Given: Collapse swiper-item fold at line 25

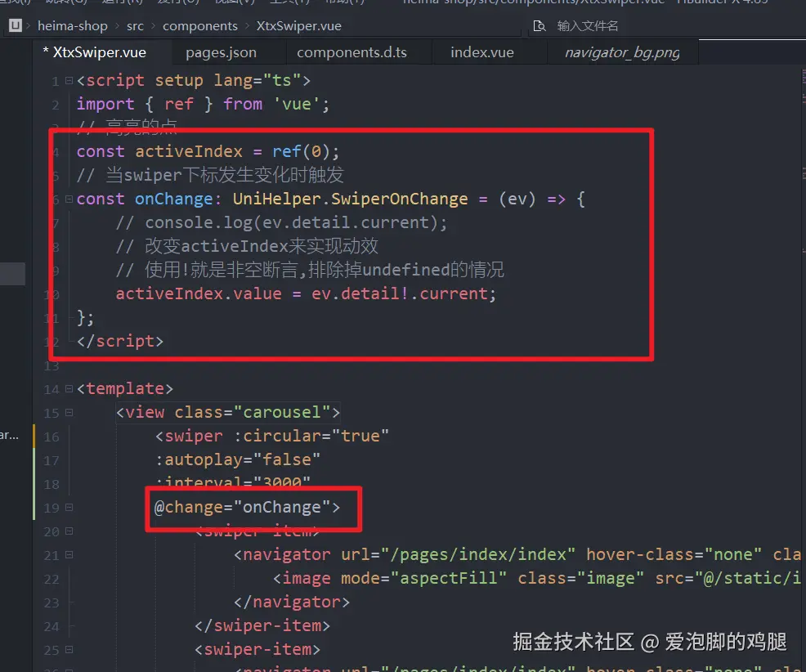Looking at the screenshot, I should (69, 649).
